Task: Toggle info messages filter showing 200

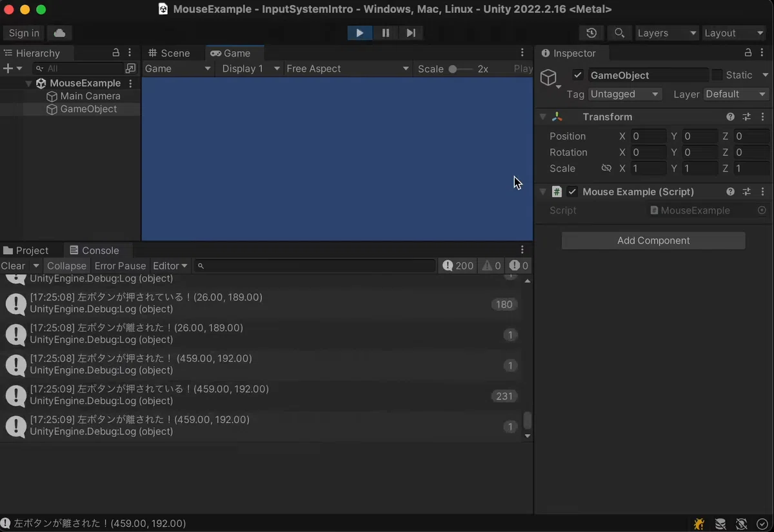Action: pyautogui.click(x=459, y=266)
